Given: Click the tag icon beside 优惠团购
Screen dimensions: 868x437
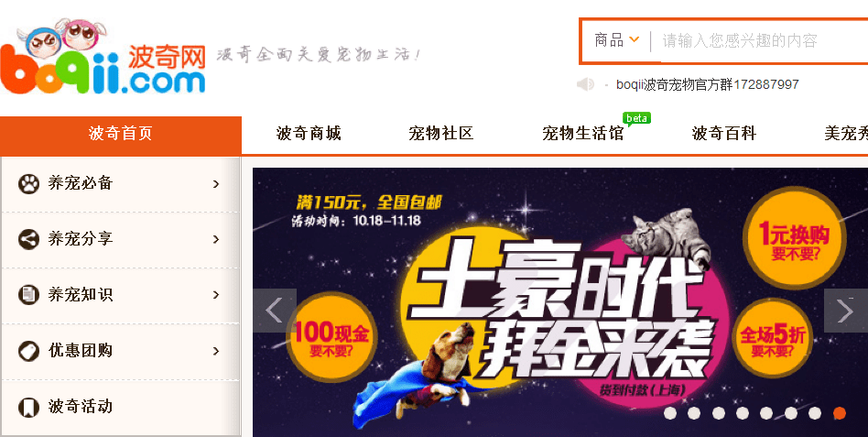Looking at the screenshot, I should tap(28, 351).
